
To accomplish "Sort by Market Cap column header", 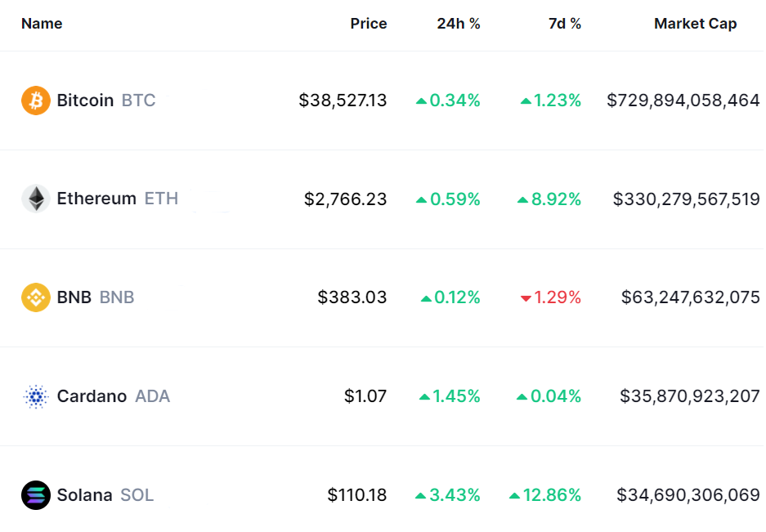I will coord(695,24).
